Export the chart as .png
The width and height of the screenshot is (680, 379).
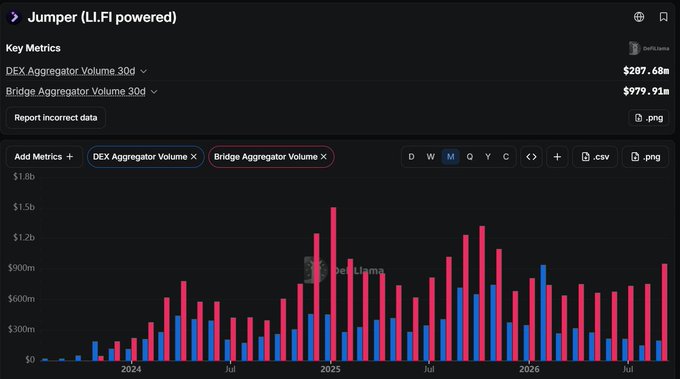[645, 157]
